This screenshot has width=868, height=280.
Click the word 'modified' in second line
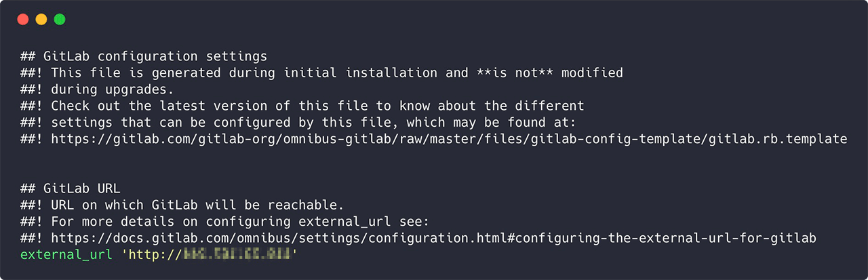[x=591, y=73]
